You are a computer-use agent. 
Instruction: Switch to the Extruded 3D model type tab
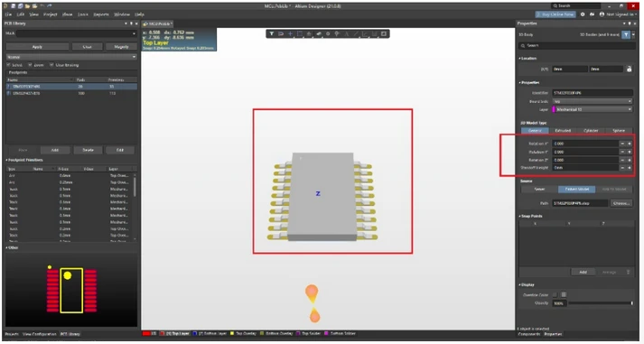[563, 131]
